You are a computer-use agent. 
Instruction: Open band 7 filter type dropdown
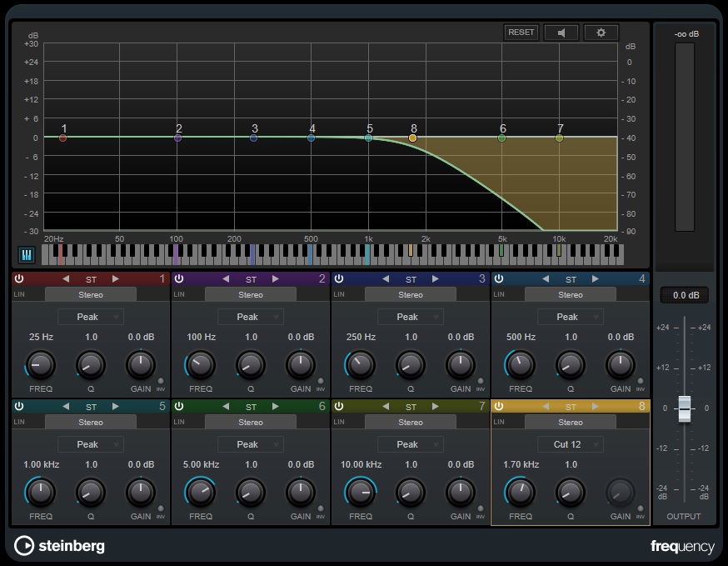pyautogui.click(x=411, y=445)
